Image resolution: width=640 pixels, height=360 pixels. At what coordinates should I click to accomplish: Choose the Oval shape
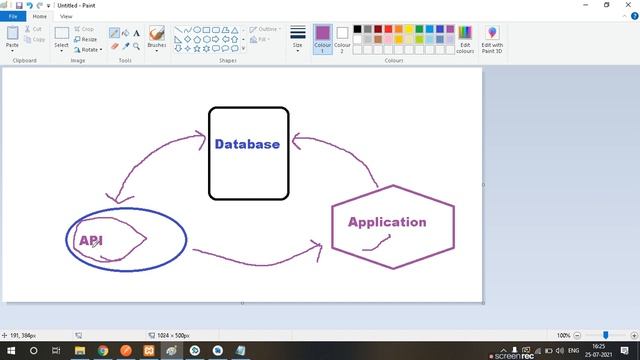tap(197, 30)
